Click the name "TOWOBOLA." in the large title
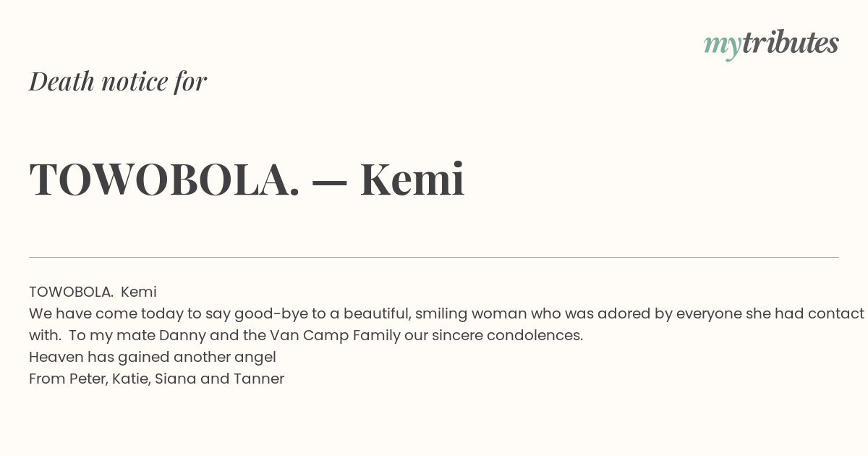The height and width of the screenshot is (456, 868). 164,180
